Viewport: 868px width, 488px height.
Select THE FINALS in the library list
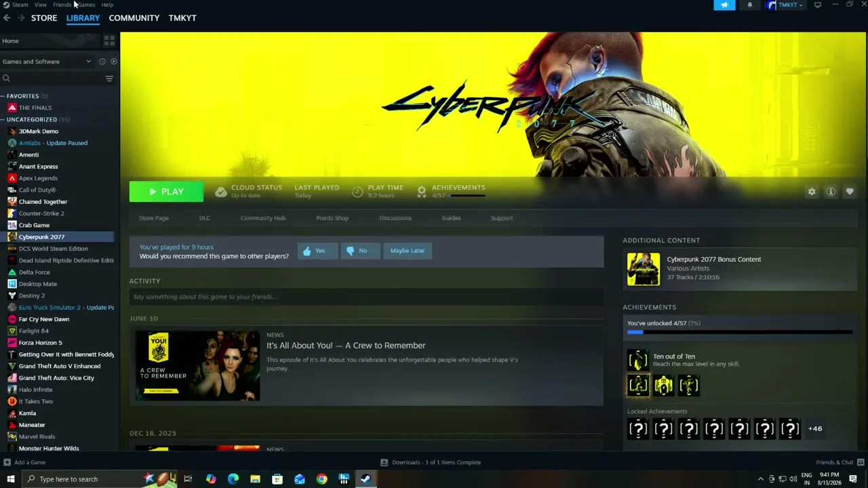[35, 108]
